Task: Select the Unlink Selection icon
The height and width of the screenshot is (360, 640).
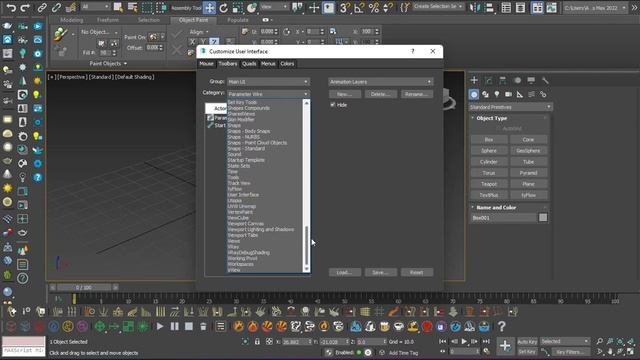Action: [56, 7]
